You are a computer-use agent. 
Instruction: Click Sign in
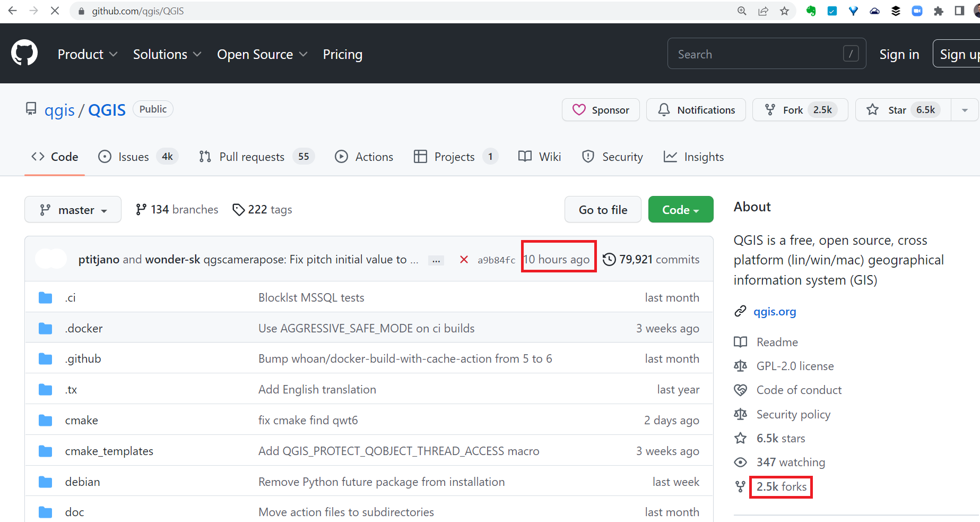[899, 54]
